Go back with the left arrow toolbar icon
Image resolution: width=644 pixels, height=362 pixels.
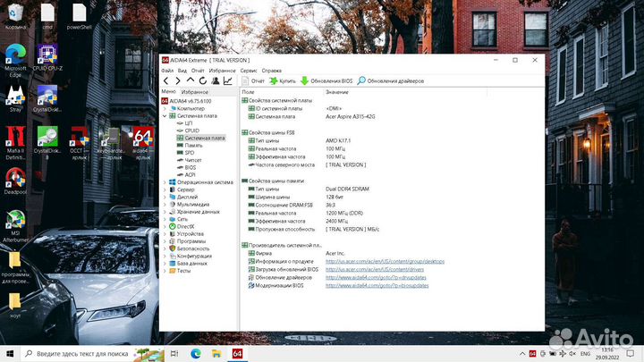pyautogui.click(x=166, y=80)
